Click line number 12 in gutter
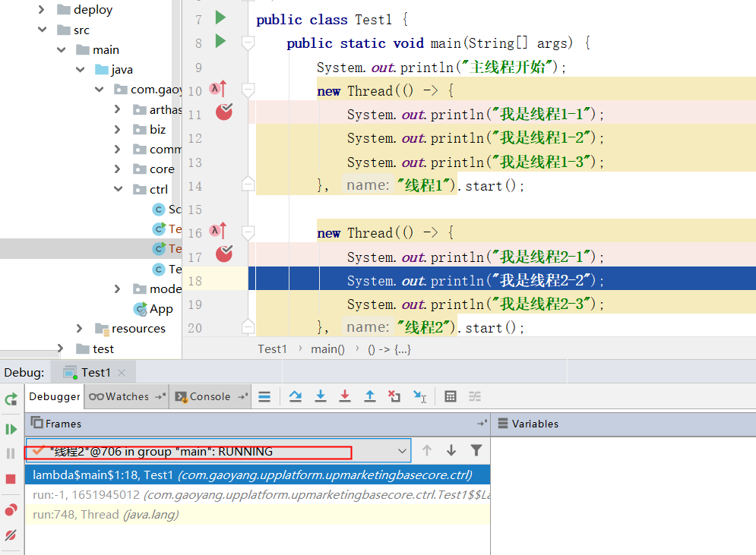 (195, 138)
